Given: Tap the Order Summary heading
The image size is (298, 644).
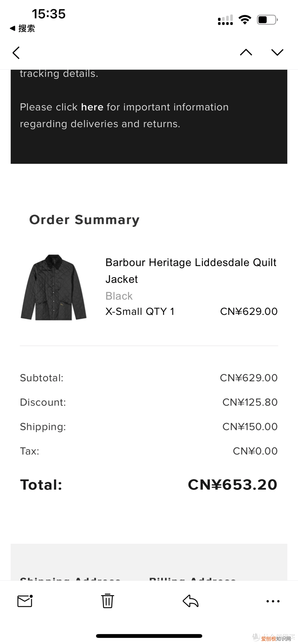Looking at the screenshot, I should (84, 220).
